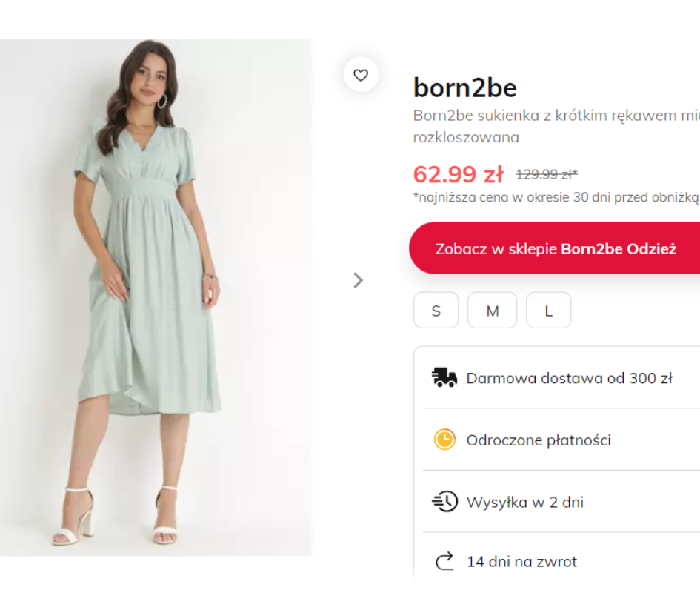Image resolution: width=700 pixels, height=593 pixels.
Task: Click the curved return arrow icon
Action: [444, 562]
